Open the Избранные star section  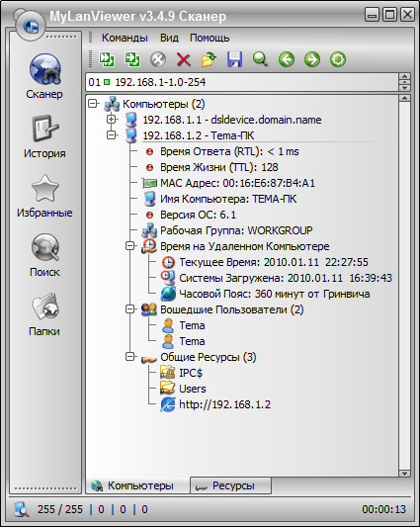coord(44,196)
